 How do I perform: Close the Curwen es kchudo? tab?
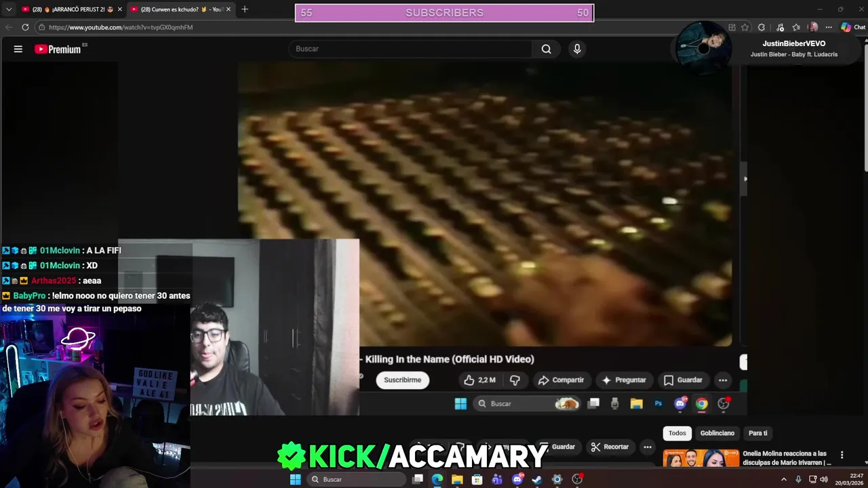[x=229, y=9]
